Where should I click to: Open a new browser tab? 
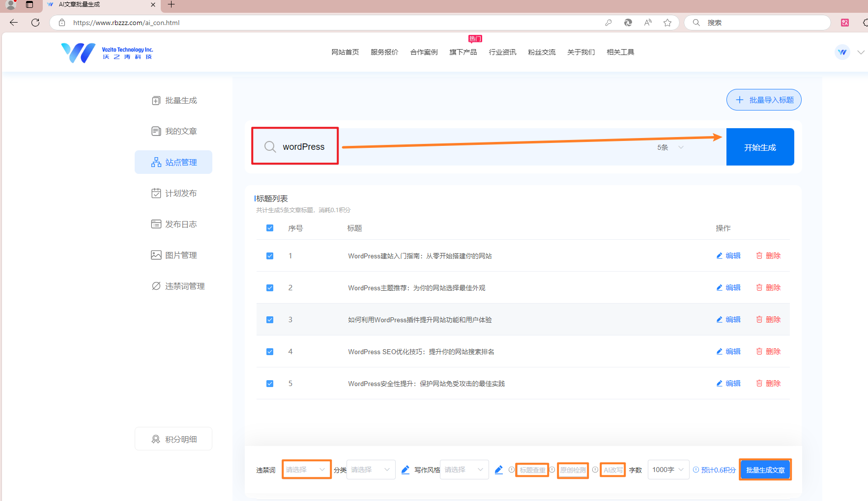coord(171,4)
